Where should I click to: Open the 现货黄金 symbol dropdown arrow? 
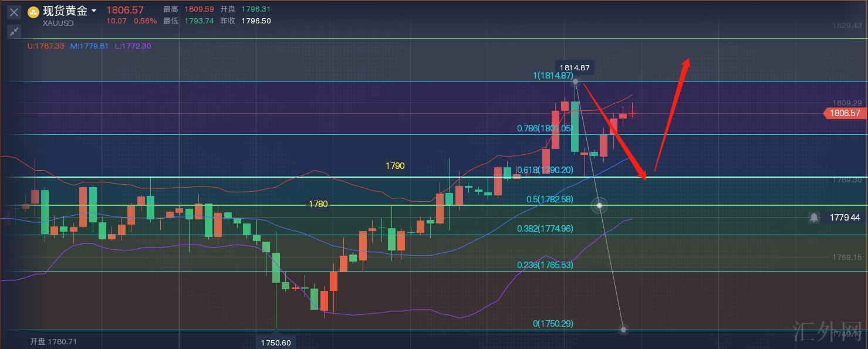pyautogui.click(x=94, y=11)
